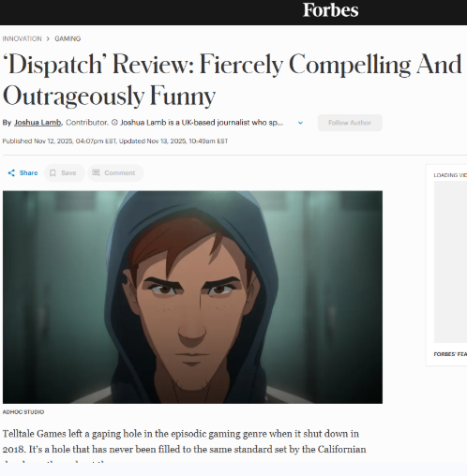Open the Innovation breadcrumb link
The image size is (467, 476).
[22, 38]
